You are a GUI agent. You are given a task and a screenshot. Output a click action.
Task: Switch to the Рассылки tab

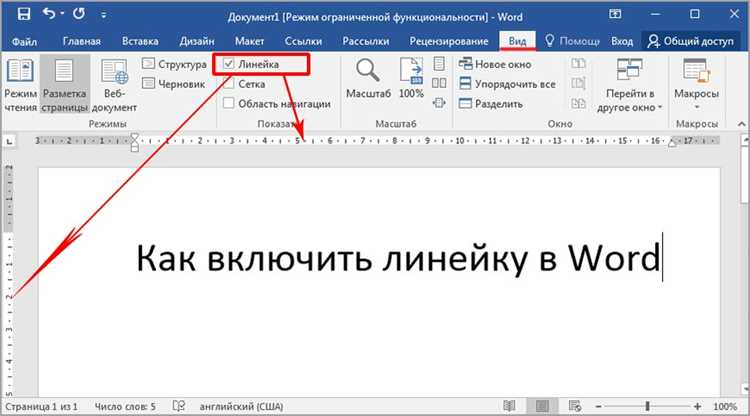365,41
